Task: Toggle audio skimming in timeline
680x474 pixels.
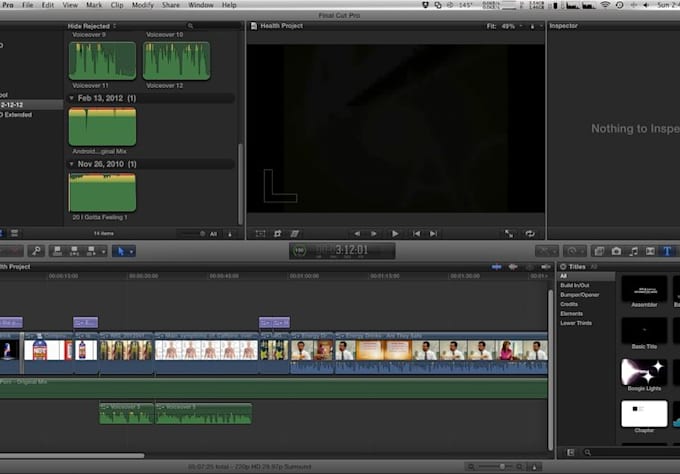Action: [513, 267]
